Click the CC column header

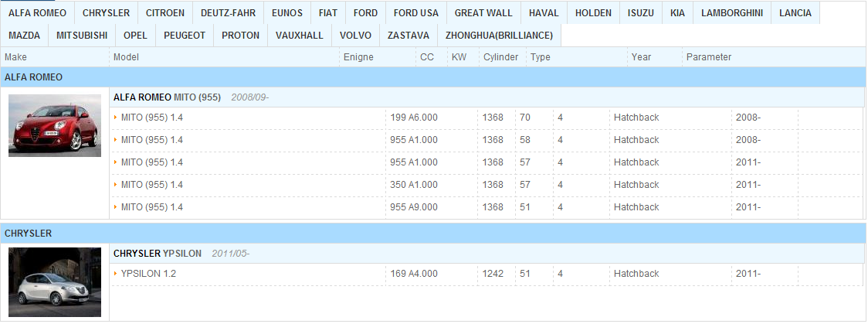click(427, 57)
